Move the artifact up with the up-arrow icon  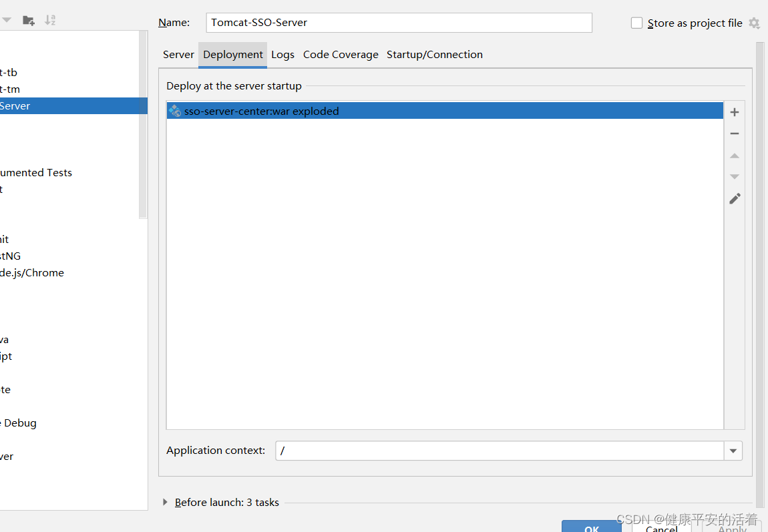coord(735,156)
